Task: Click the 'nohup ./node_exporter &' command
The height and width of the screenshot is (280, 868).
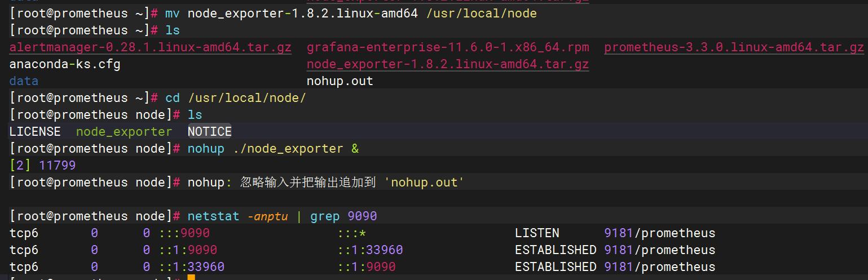Action: tap(273, 149)
